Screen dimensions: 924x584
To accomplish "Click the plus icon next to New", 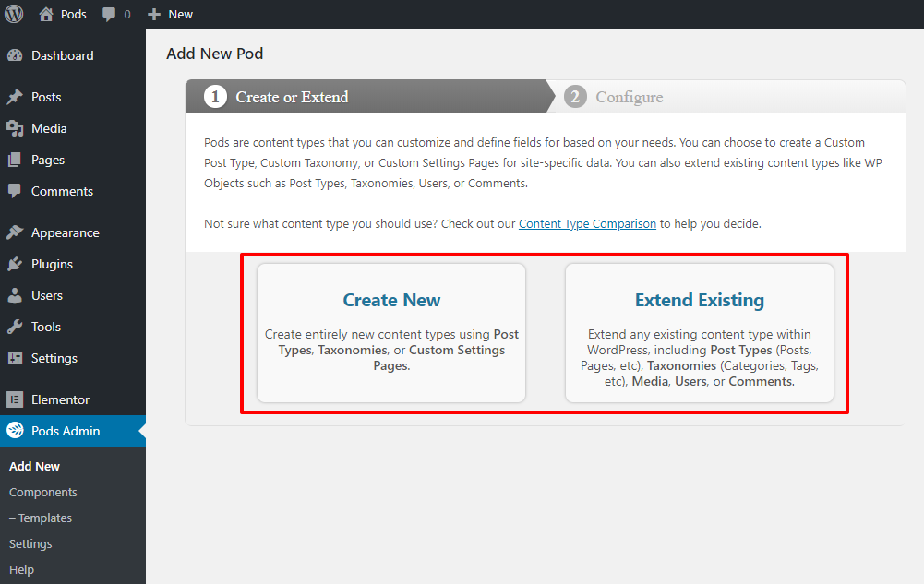I will coord(154,15).
